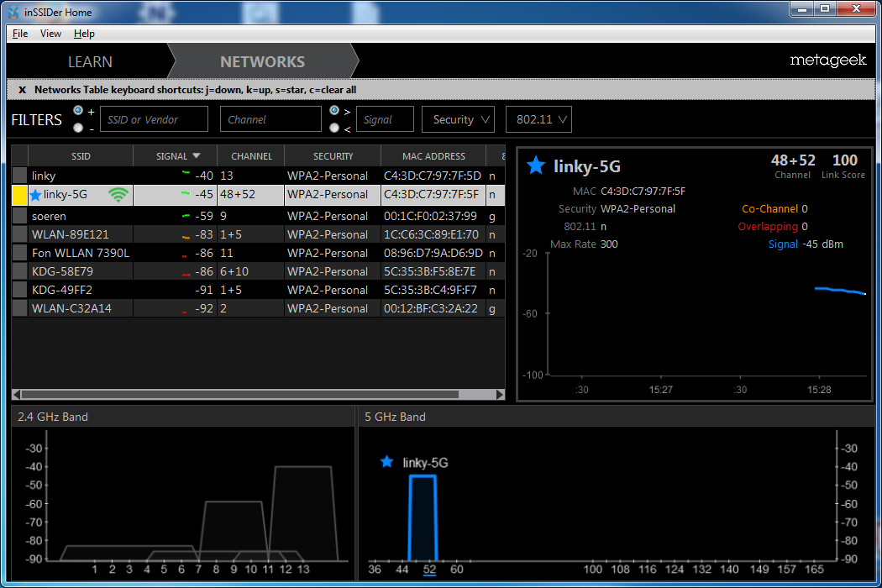Click the Link Score 100 value
This screenshot has height=588, width=882.
click(845, 160)
